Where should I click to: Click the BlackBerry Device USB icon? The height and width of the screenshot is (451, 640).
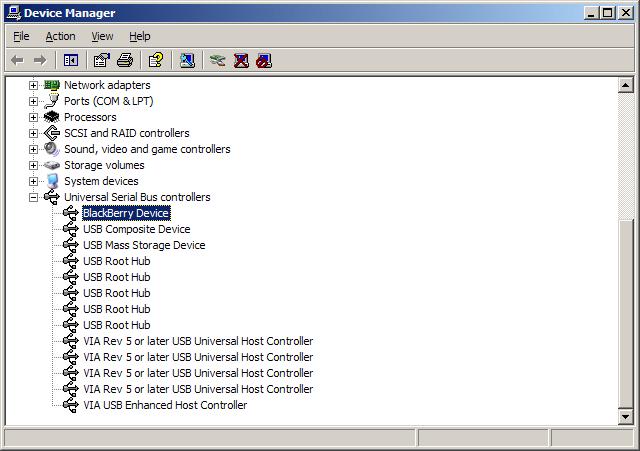coord(71,213)
